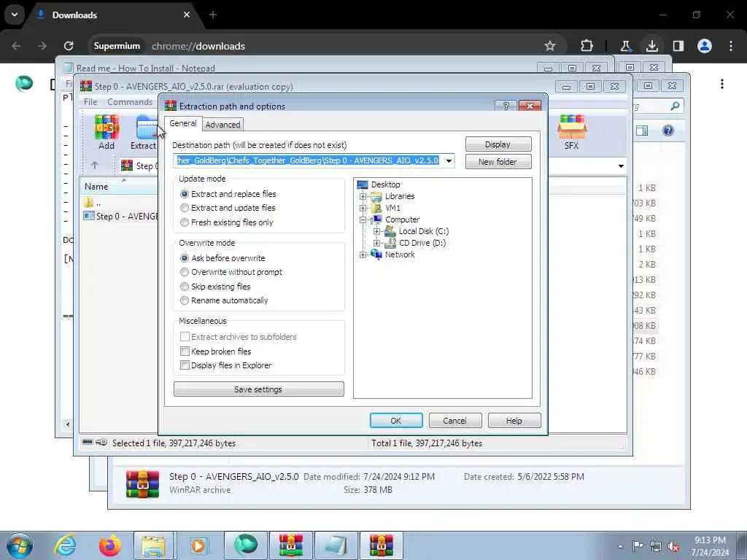The width and height of the screenshot is (747, 560).
Task: Switch to the Advanced tab
Action: 222,125
